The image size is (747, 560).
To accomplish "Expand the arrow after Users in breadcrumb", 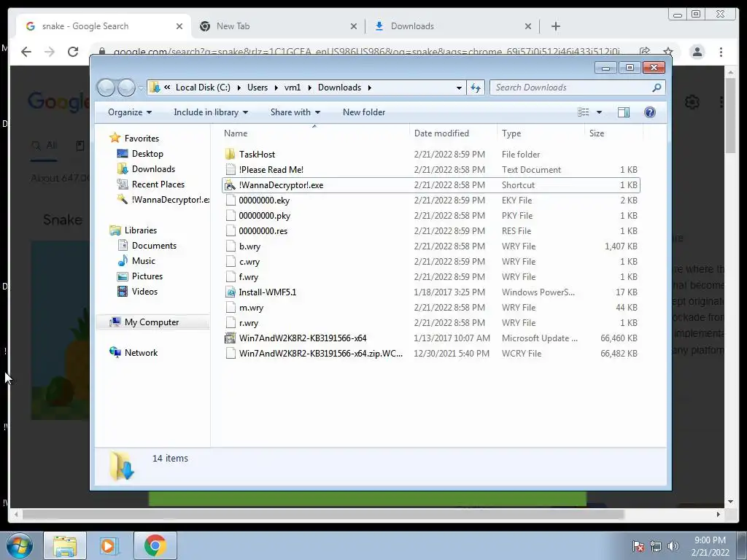I will pyautogui.click(x=276, y=87).
